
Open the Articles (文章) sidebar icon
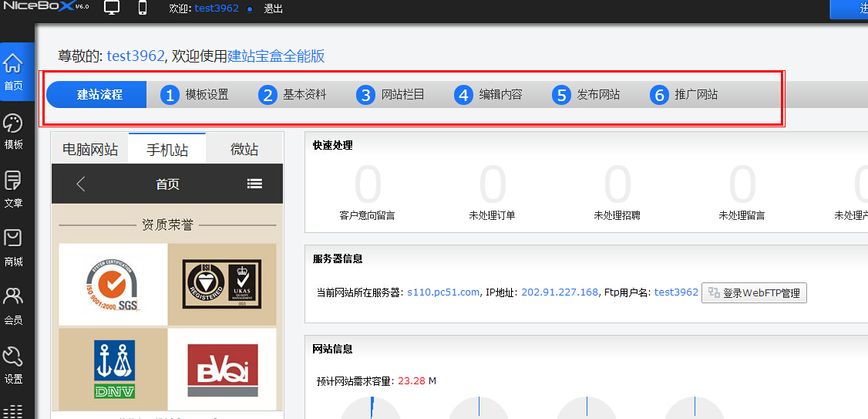[x=14, y=189]
